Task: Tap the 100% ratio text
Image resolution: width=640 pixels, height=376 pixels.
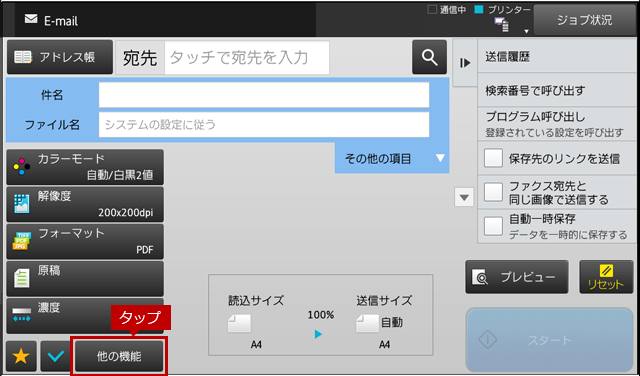Action: (x=321, y=315)
